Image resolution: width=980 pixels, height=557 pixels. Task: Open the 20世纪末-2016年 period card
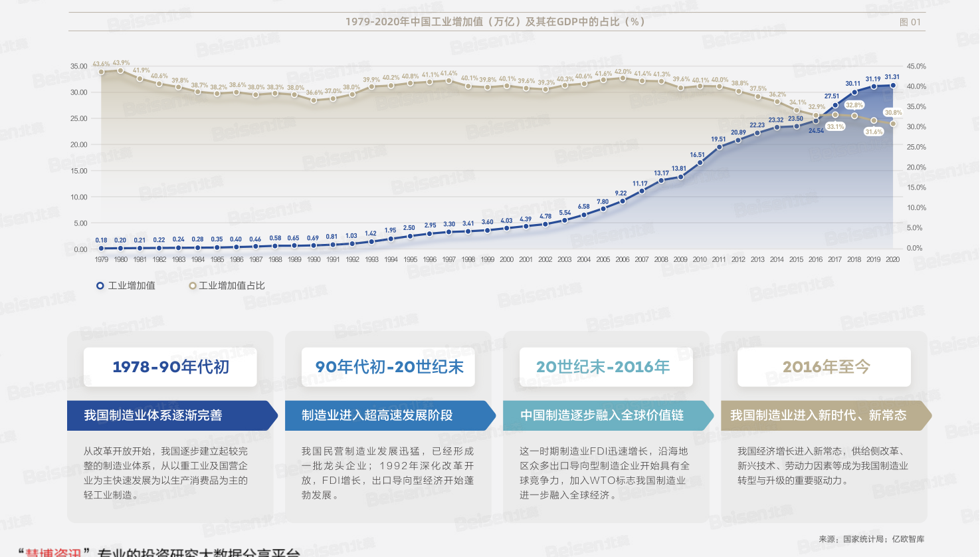[x=606, y=367]
